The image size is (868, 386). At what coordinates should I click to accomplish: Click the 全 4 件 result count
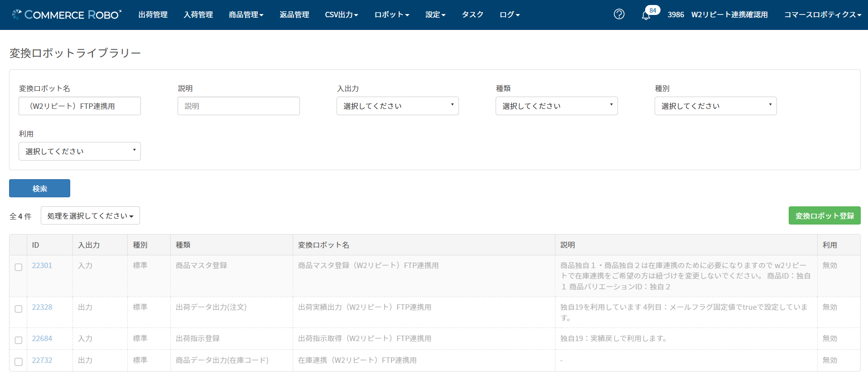click(x=20, y=216)
